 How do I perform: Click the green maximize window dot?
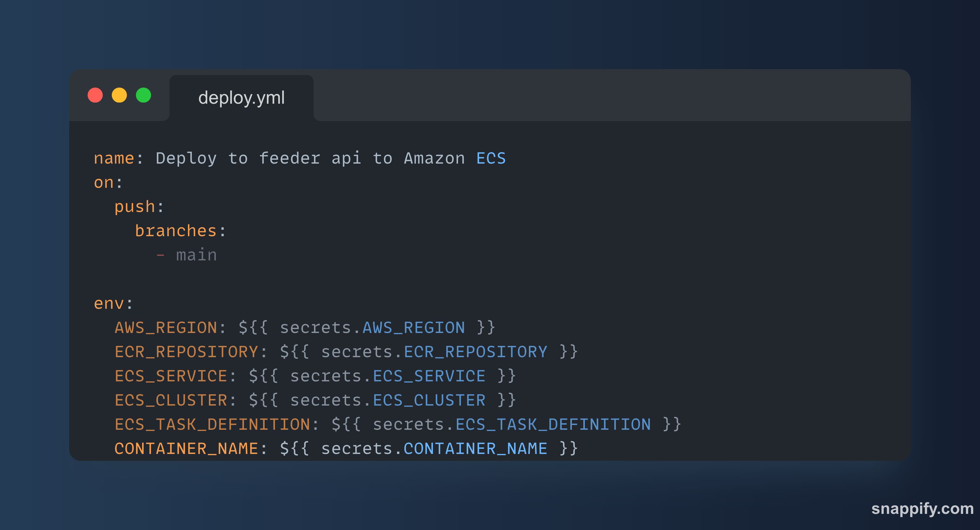tap(144, 95)
